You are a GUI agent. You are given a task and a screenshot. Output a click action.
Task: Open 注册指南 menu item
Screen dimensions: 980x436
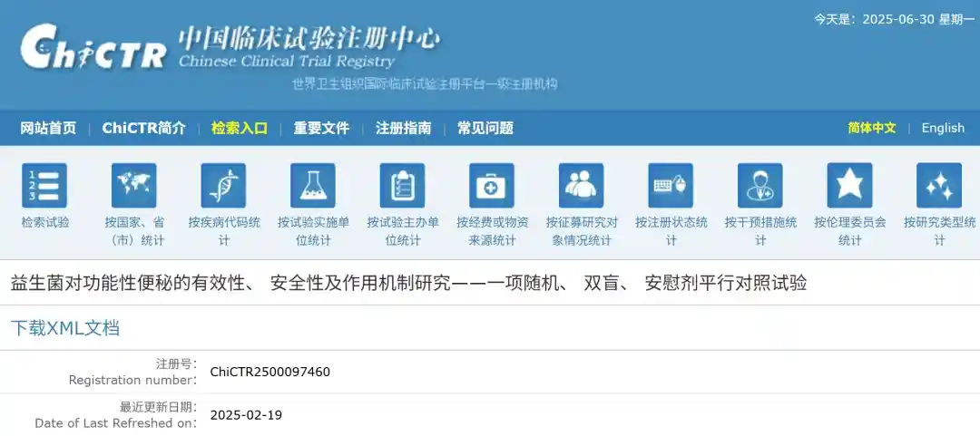[404, 128]
